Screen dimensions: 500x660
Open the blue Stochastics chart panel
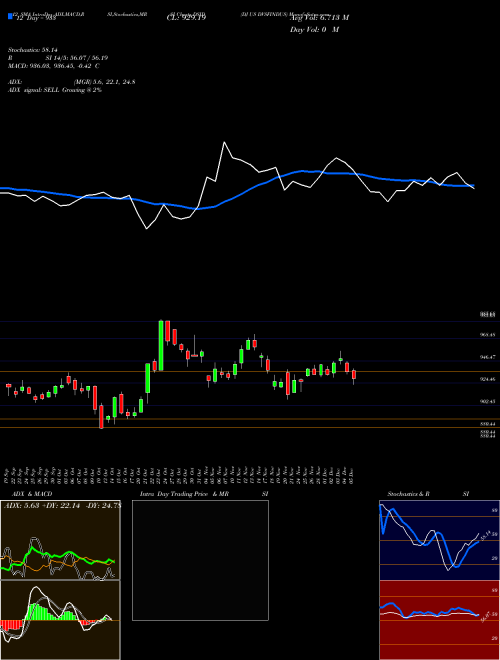[x=439, y=540]
